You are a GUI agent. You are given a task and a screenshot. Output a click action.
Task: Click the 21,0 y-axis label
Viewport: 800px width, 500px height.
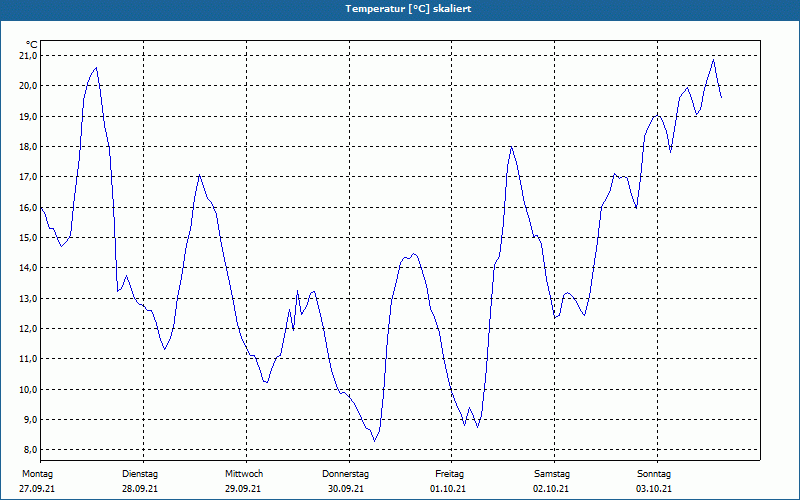pyautogui.click(x=28, y=56)
